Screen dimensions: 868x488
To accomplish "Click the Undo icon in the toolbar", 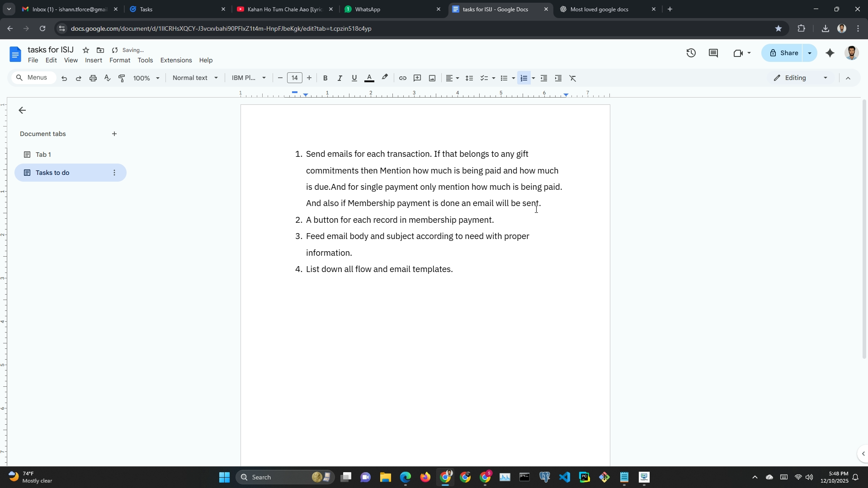I will (x=64, y=78).
